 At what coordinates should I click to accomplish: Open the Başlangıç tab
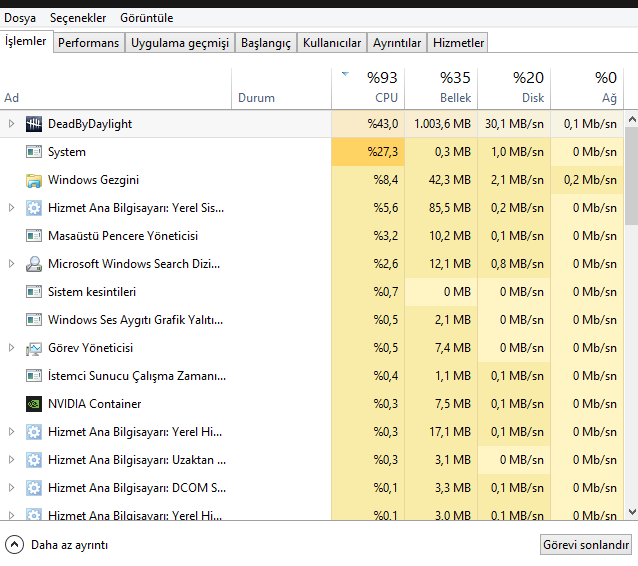click(x=267, y=43)
